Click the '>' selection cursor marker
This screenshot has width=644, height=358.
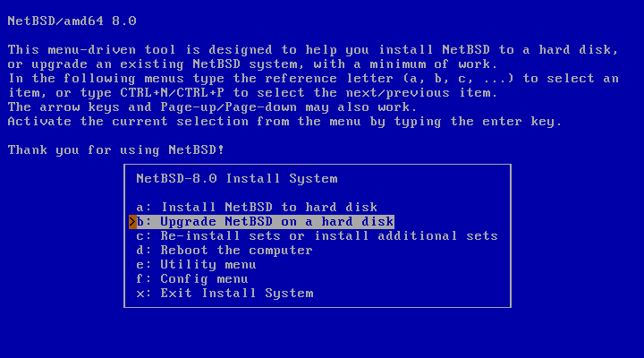(131, 221)
